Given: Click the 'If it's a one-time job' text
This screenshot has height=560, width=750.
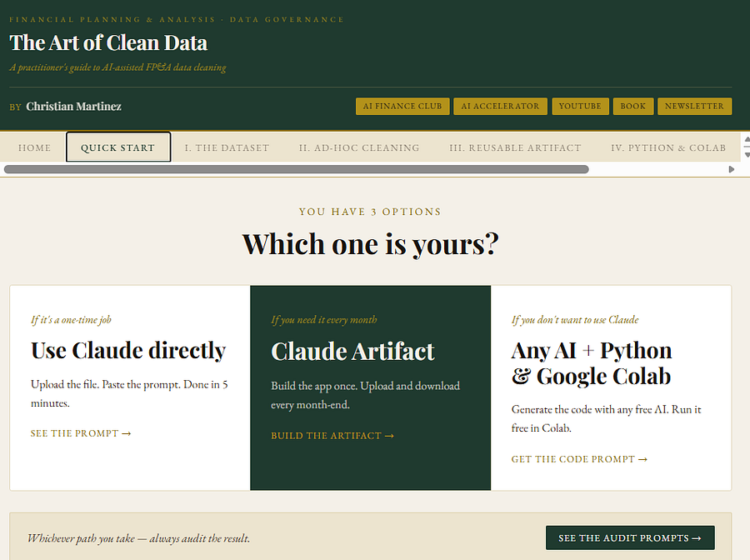Looking at the screenshot, I should pos(72,319).
